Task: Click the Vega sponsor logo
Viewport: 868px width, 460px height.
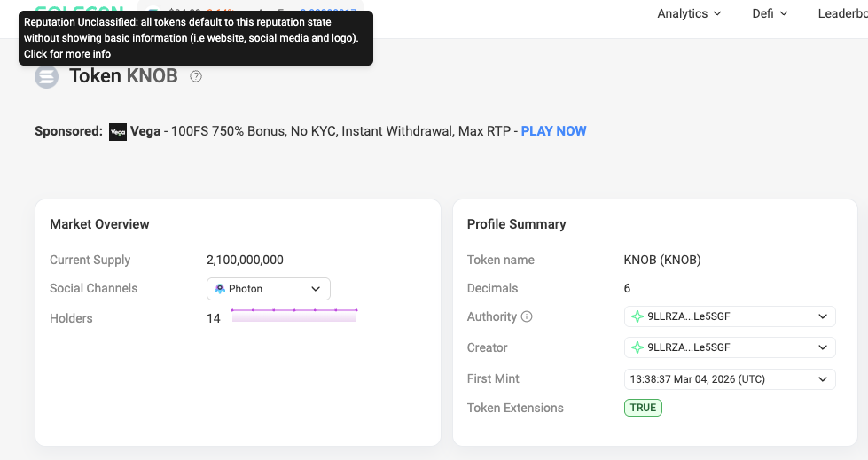Action: click(118, 132)
